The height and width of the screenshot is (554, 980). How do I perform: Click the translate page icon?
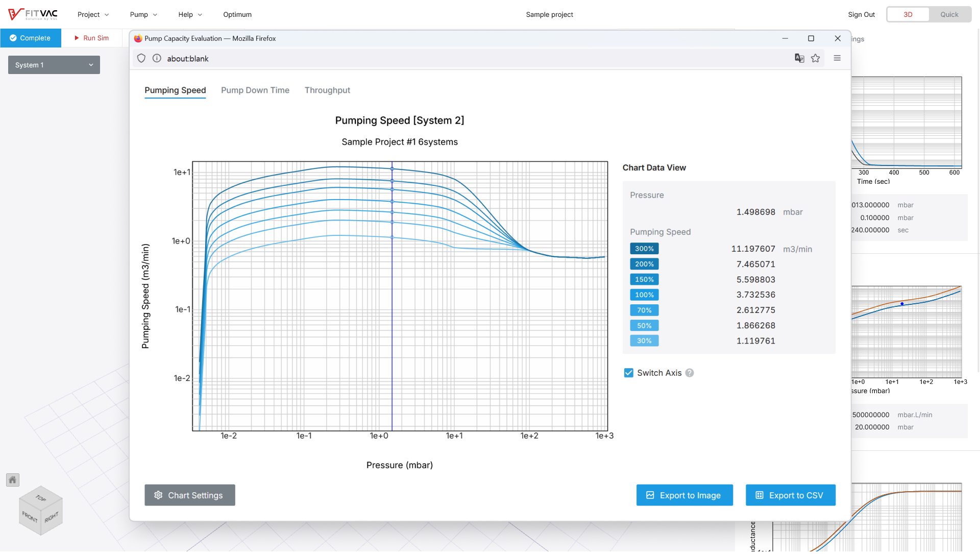pos(799,58)
